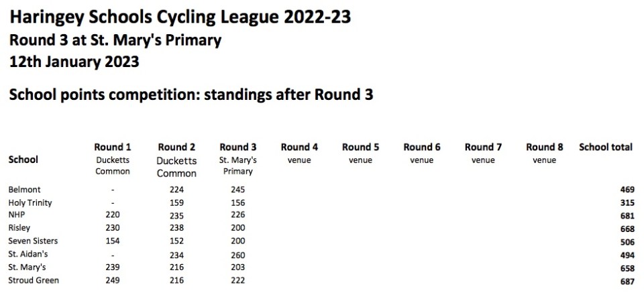This screenshot has width=644, height=299.
Task: Select Stroud Green's school total of 687
Action: (x=627, y=280)
